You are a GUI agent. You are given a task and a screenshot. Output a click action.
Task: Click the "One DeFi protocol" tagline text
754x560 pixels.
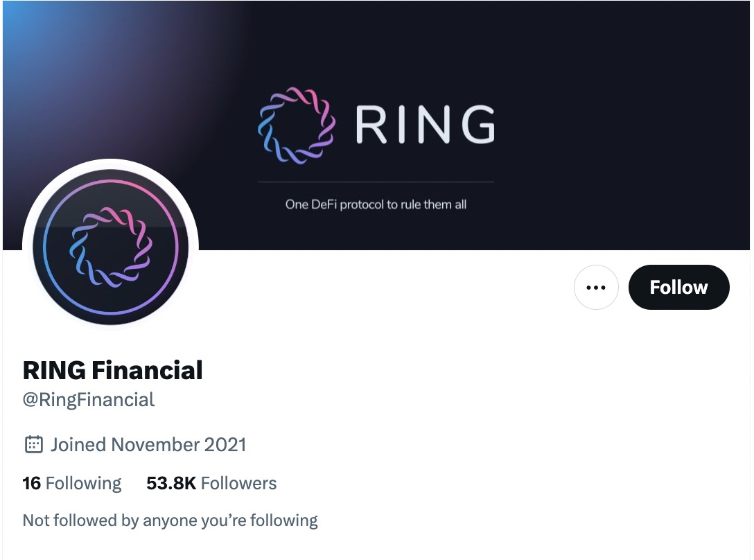376,204
